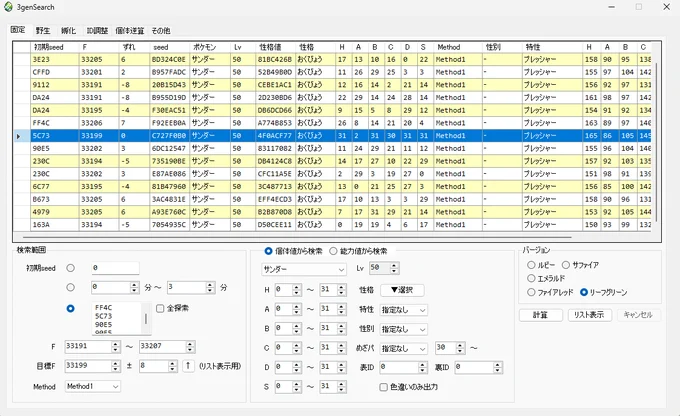Click the ▼選択 nature button
The width and height of the screenshot is (680, 416).
click(402, 290)
